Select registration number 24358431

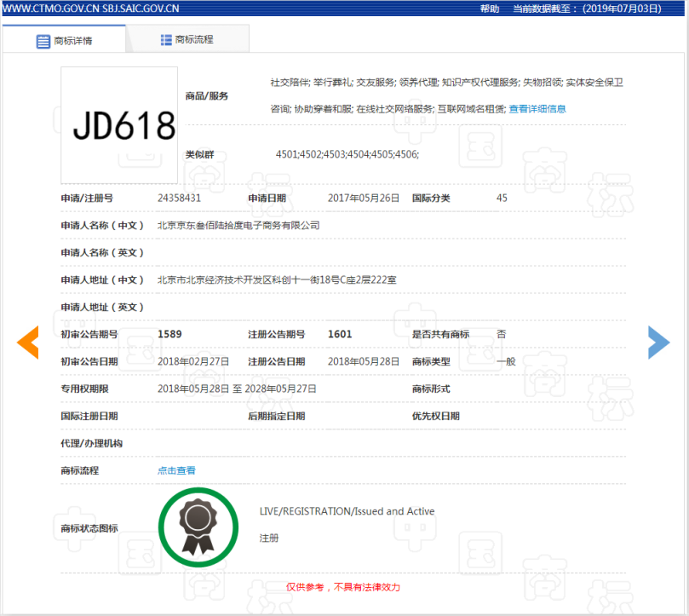tap(180, 199)
